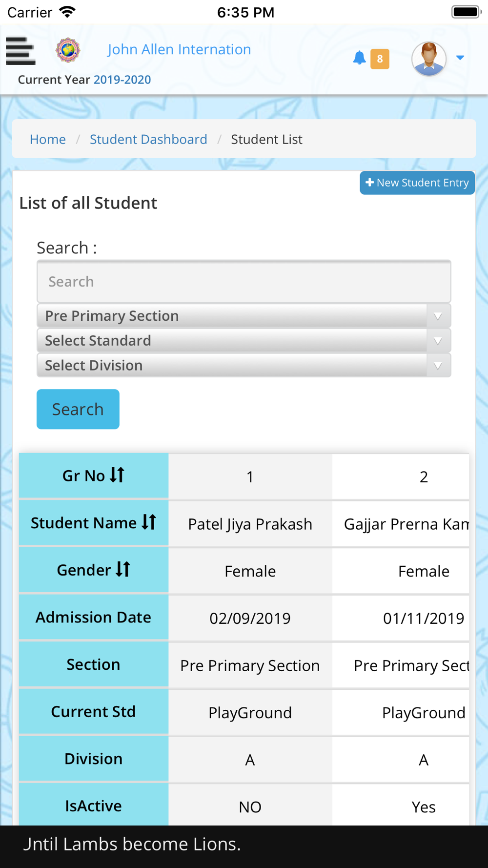
Task: Open the hamburger menu icon
Action: (20, 51)
